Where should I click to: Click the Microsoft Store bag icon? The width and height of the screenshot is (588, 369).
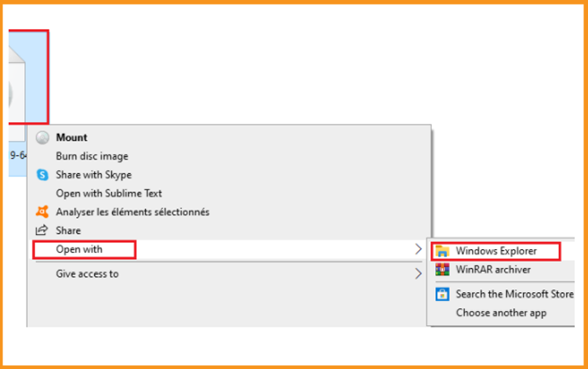[442, 294]
